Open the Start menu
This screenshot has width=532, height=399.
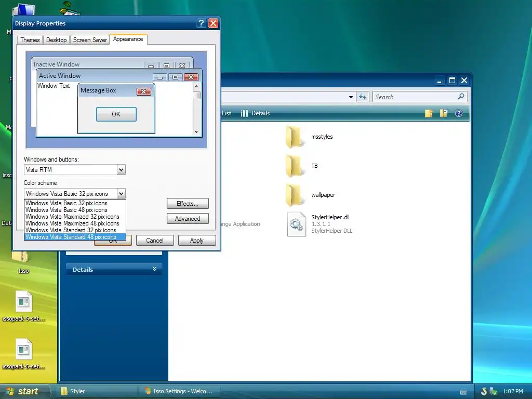tap(23, 391)
